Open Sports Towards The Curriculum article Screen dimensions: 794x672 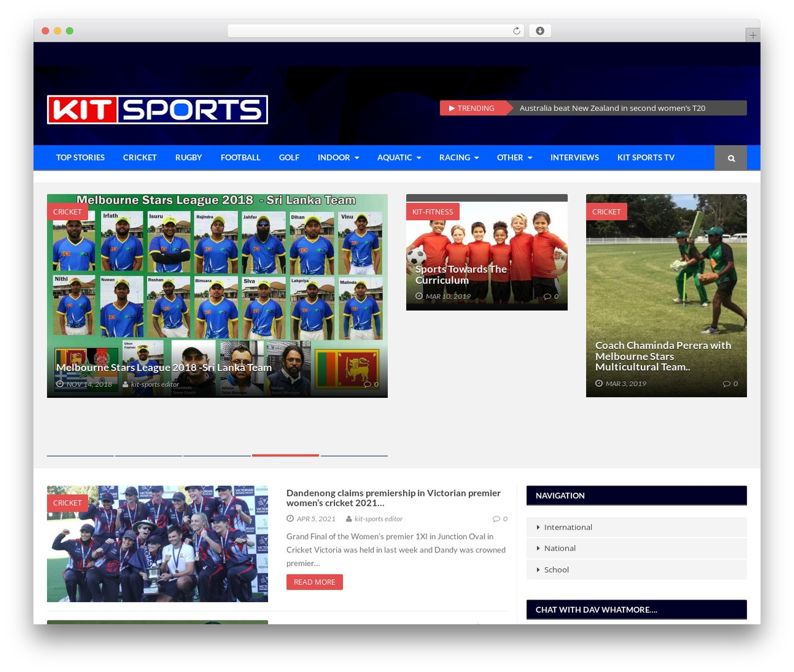click(x=461, y=275)
